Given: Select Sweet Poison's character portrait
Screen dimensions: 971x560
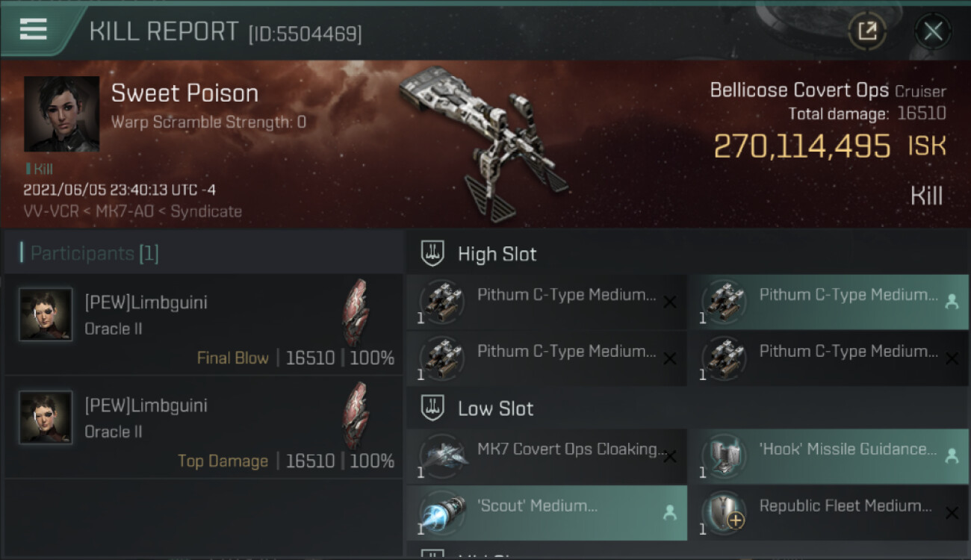Looking at the screenshot, I should pos(61,113).
